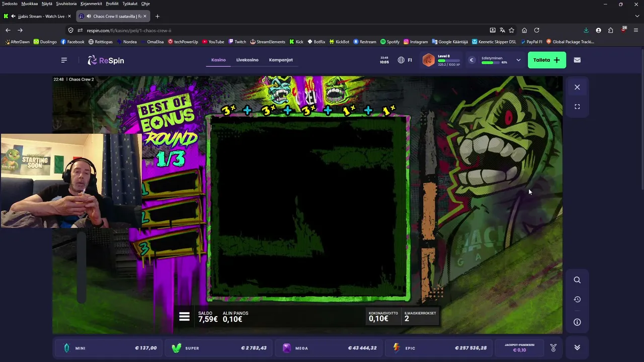Image resolution: width=644 pixels, height=362 pixels.
Task: Open the Työkalut menu
Action: pyautogui.click(x=129, y=4)
